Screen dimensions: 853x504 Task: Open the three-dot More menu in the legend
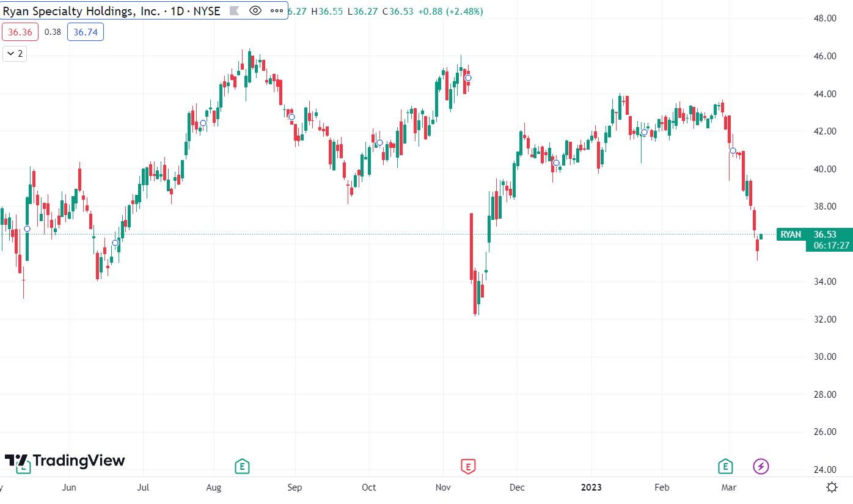(276, 11)
